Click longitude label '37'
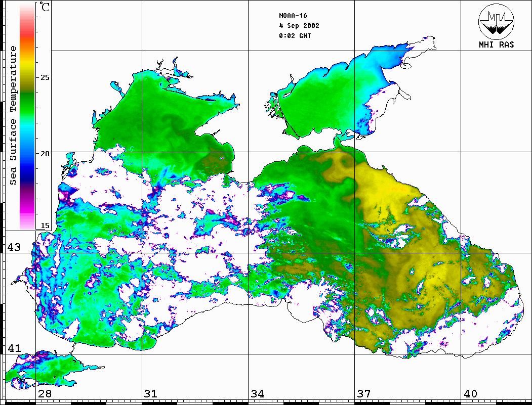This screenshot has height=405, width=532. click(x=364, y=394)
